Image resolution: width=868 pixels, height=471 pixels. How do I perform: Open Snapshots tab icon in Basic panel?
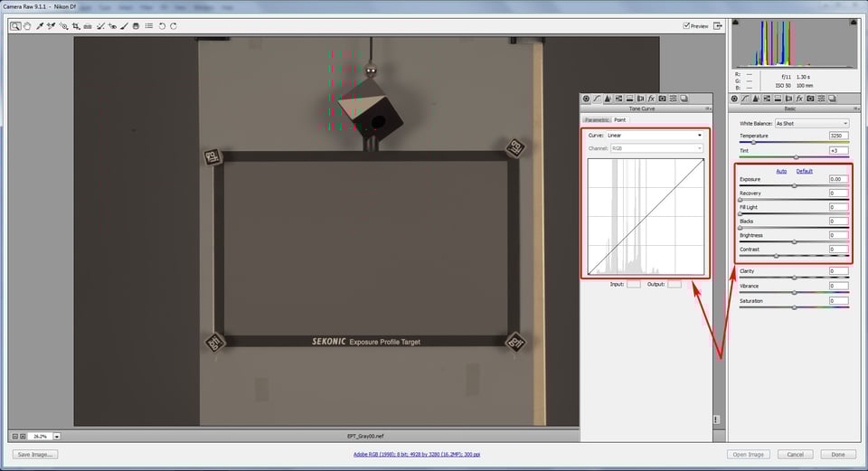[832, 99]
